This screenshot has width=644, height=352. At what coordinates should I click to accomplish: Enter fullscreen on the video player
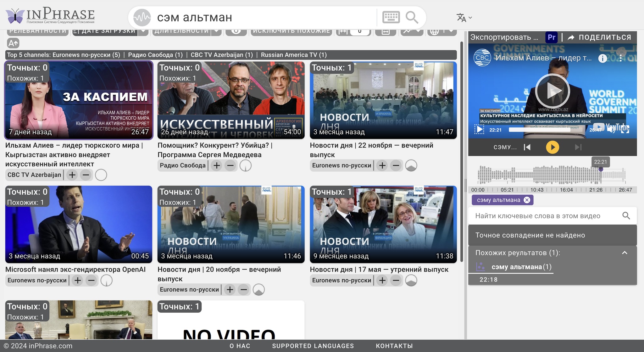point(625,129)
